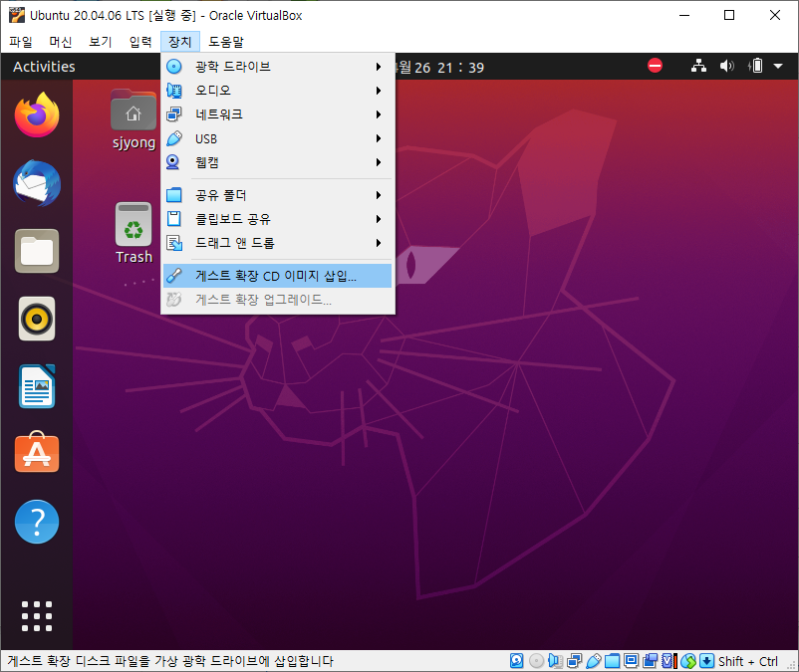Click network status bar icon
This screenshot has width=799, height=672.
click(x=574, y=661)
